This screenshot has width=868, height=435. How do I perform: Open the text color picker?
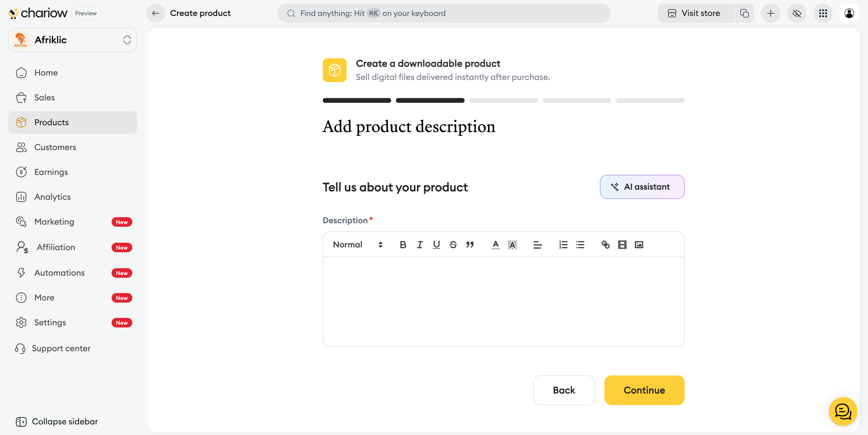(496, 244)
